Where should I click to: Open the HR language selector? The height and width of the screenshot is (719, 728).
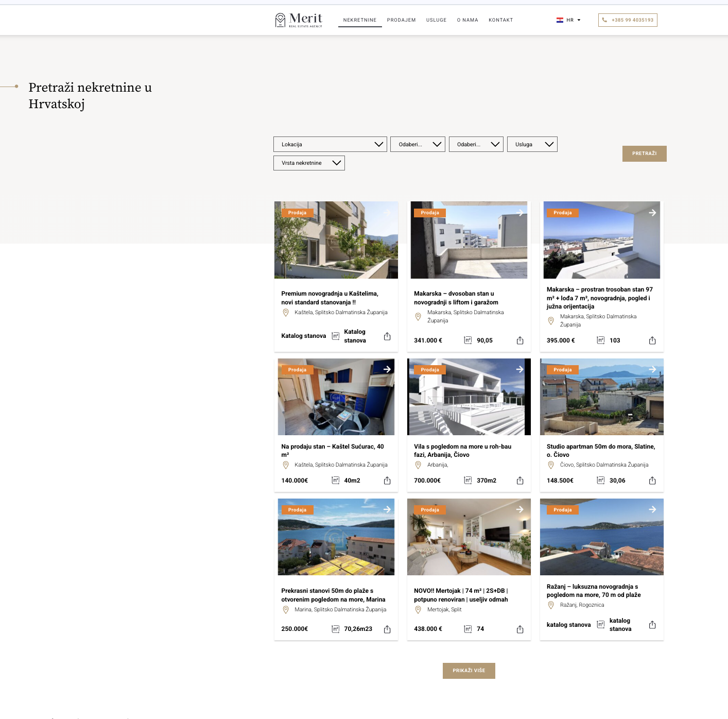(x=568, y=20)
